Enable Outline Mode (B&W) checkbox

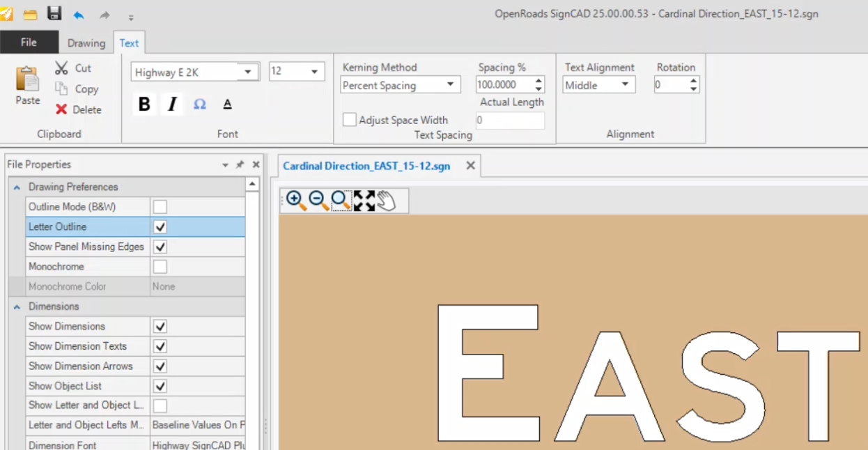click(x=160, y=207)
